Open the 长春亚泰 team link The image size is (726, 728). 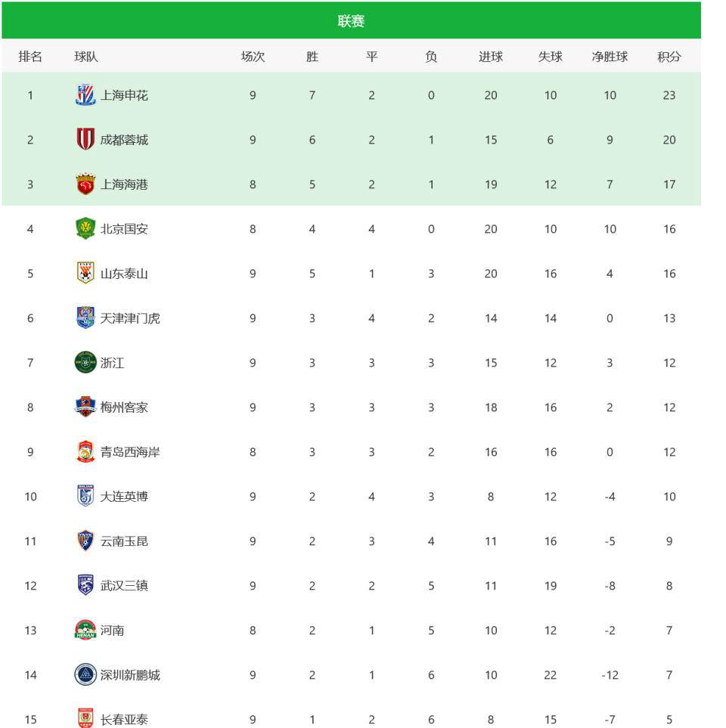(124, 720)
